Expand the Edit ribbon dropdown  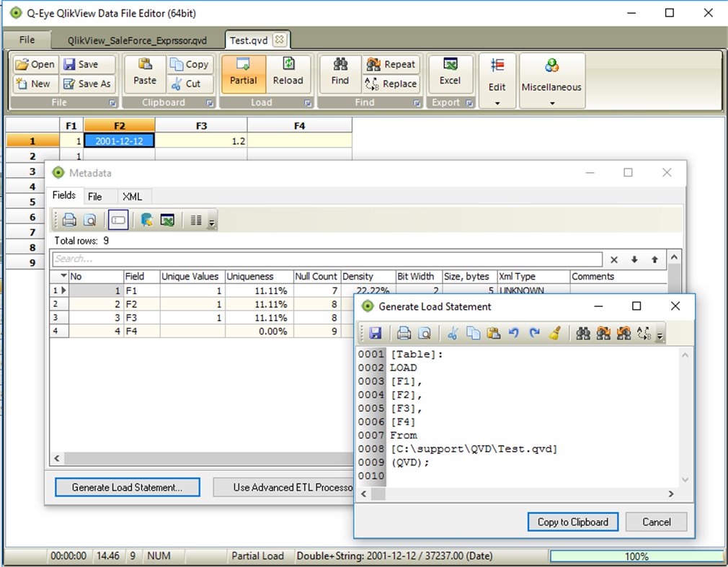click(497, 81)
